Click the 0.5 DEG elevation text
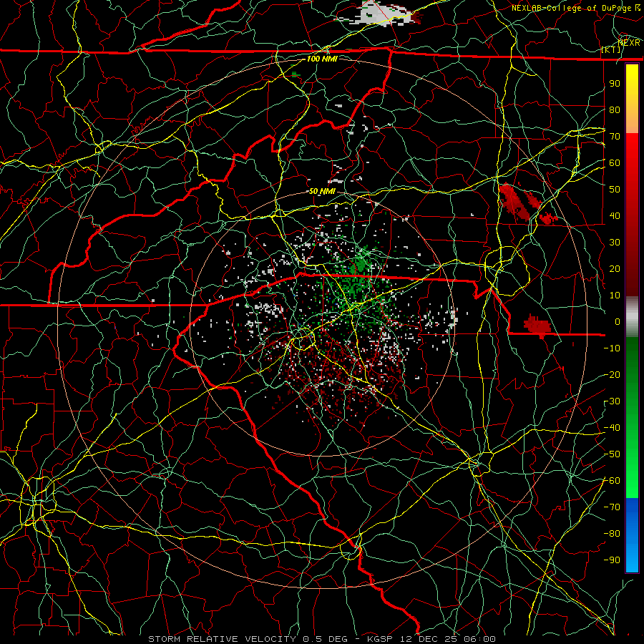 click(x=325, y=639)
